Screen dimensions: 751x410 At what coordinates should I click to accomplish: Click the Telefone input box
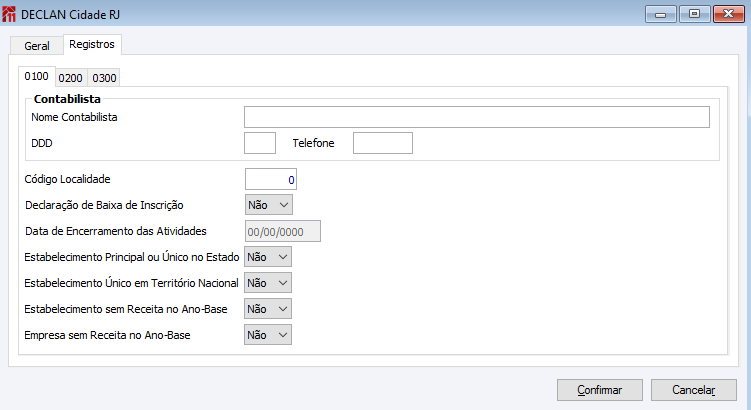tap(383, 143)
